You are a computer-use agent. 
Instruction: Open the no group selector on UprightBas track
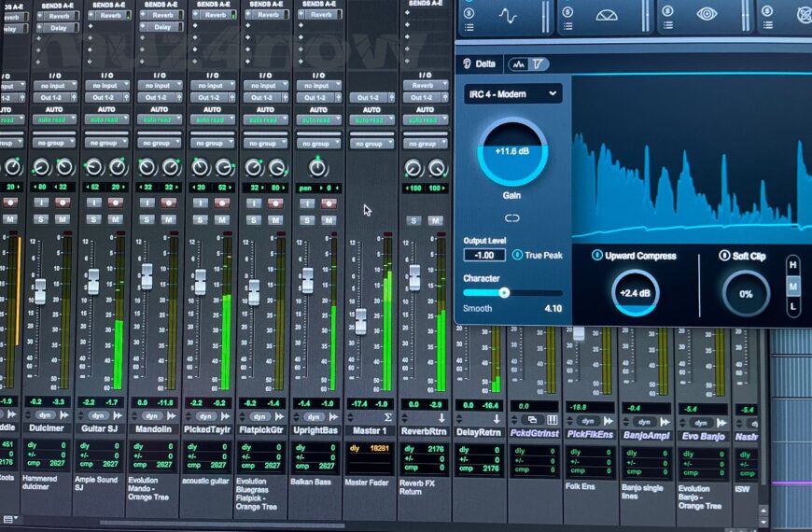pyautogui.click(x=318, y=144)
